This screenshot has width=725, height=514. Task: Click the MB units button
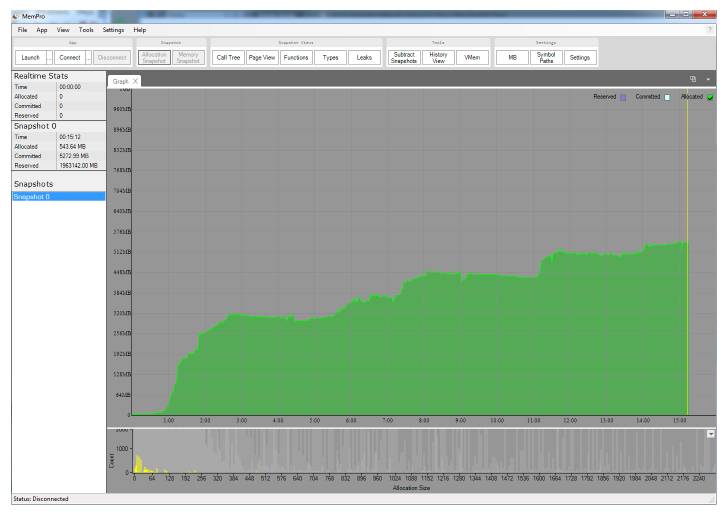(512, 58)
